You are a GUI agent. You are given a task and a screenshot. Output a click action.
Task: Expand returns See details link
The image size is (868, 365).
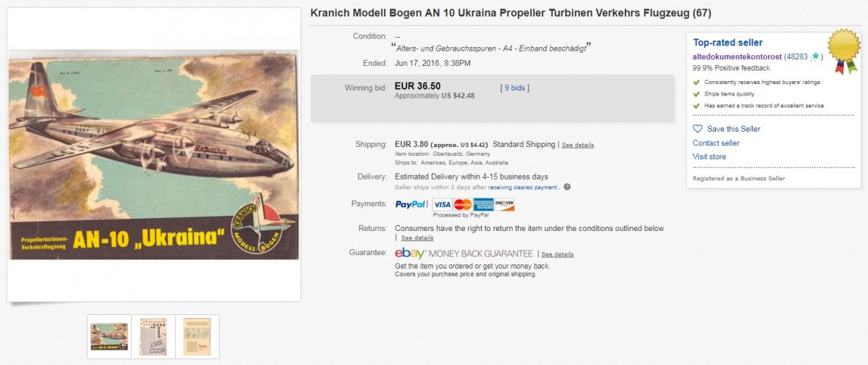point(417,238)
